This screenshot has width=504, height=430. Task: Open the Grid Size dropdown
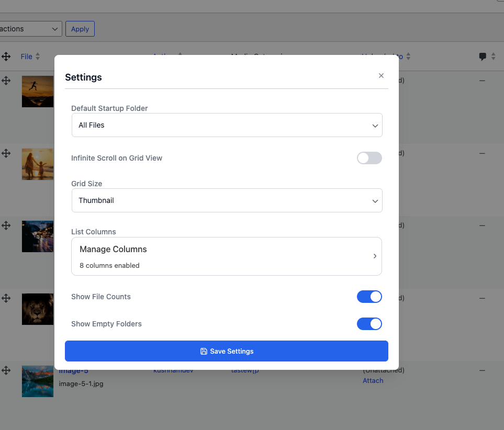pos(227,201)
